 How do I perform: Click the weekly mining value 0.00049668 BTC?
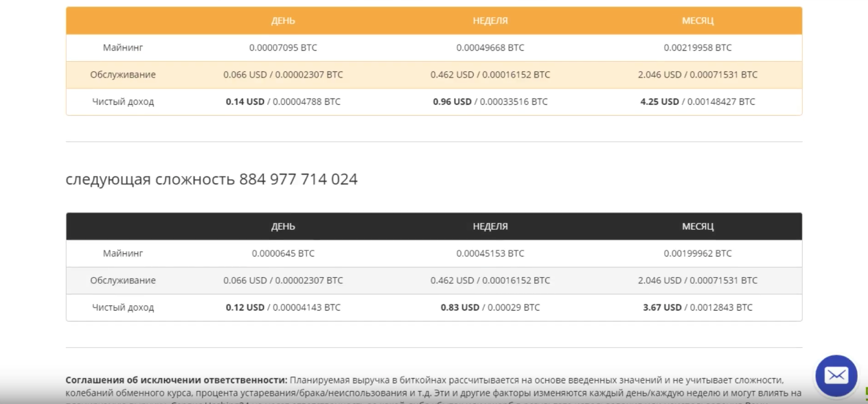click(x=490, y=48)
